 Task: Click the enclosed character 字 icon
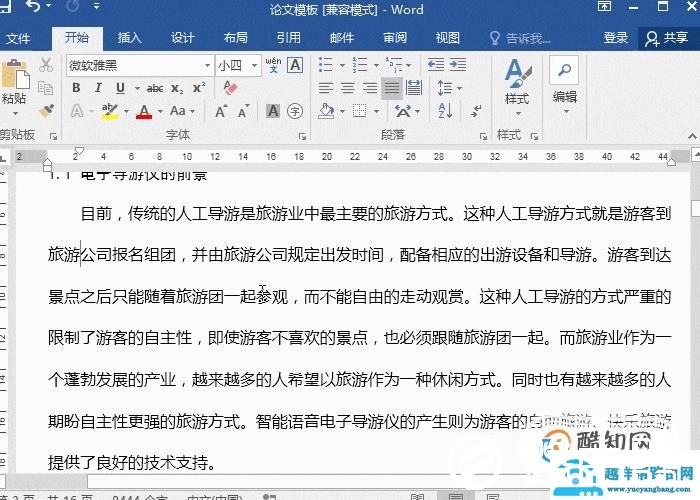coord(295,111)
